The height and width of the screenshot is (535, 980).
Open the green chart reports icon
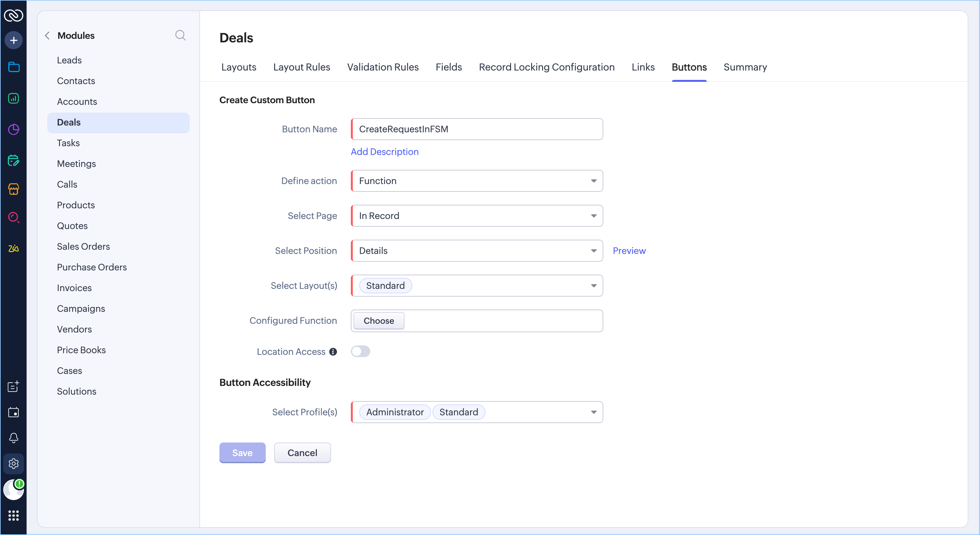[x=14, y=98]
